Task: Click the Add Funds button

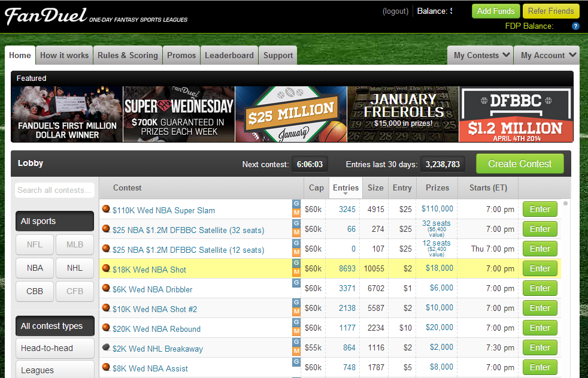Action: [x=496, y=11]
